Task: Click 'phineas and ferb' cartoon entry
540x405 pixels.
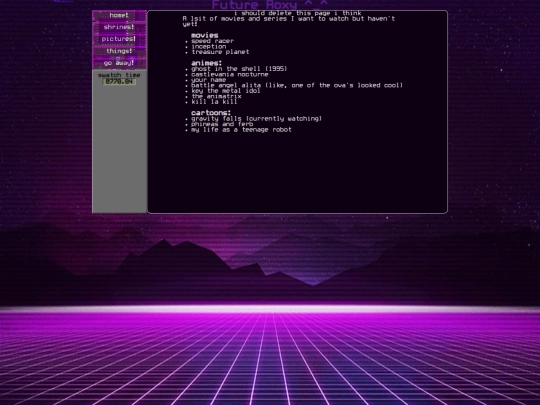Action: [x=222, y=124]
